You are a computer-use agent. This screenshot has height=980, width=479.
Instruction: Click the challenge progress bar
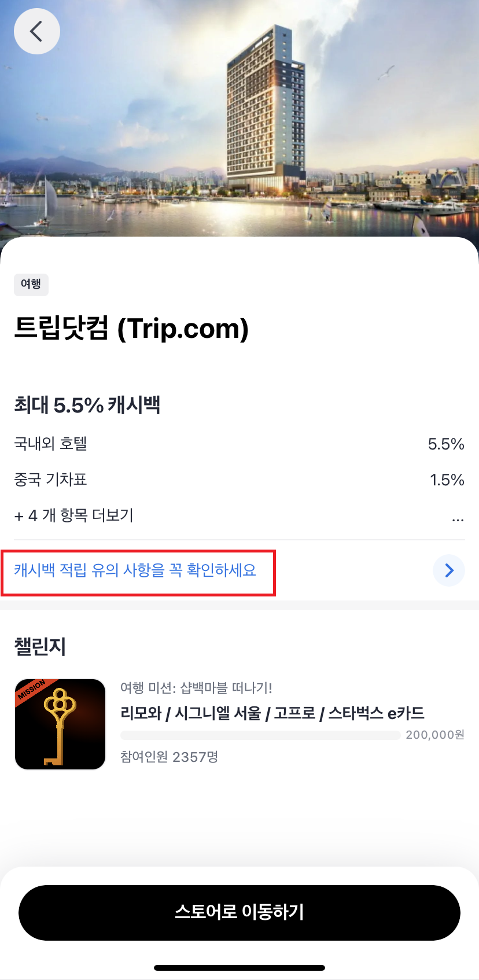tap(260, 735)
